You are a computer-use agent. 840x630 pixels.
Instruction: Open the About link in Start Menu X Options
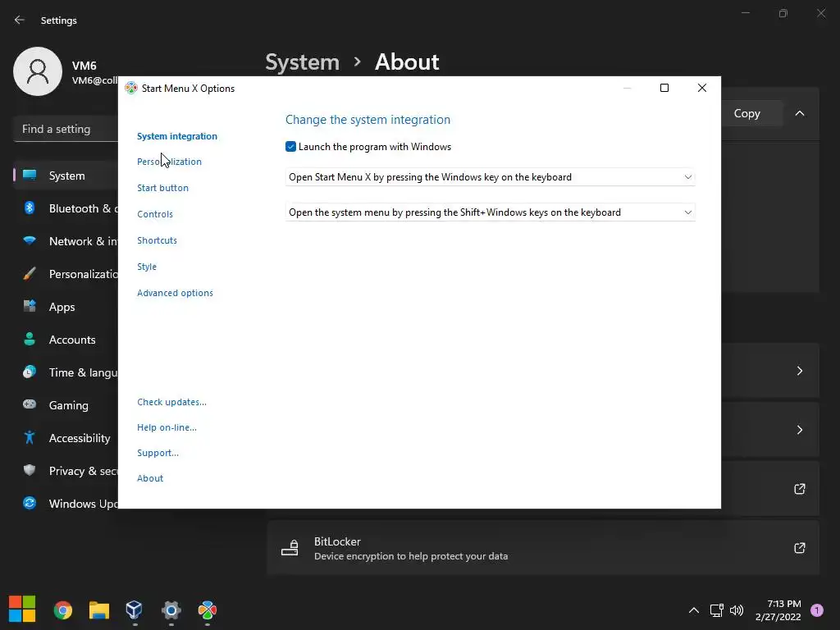150,478
